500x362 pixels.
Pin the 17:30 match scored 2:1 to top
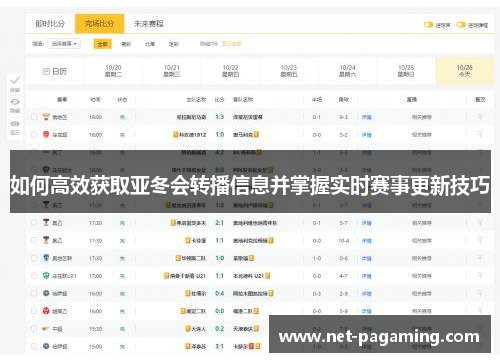point(480,223)
